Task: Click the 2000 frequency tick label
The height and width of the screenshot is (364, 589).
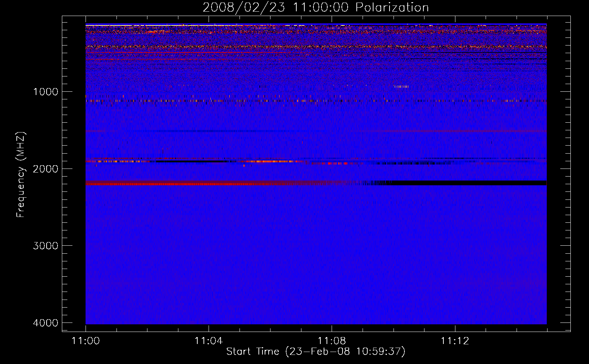Action: (46, 169)
